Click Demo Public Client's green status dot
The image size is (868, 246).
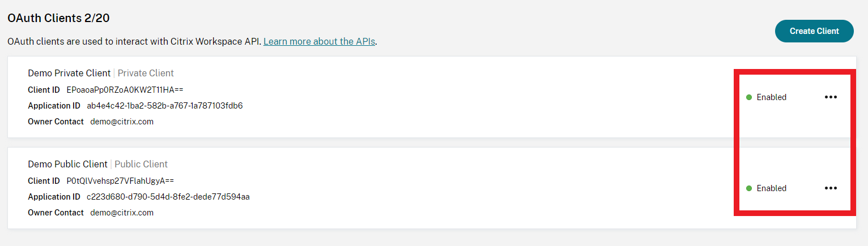[x=749, y=188]
